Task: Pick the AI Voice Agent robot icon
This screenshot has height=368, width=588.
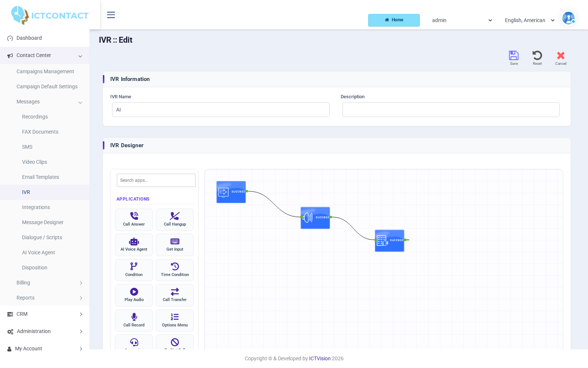Action: (134, 242)
